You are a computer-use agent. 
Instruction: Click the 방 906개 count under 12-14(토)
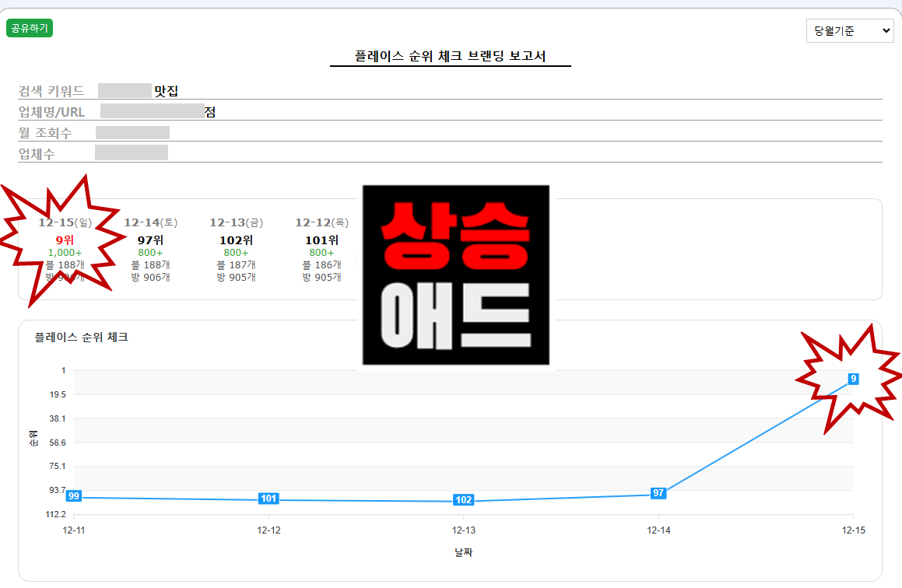click(x=151, y=277)
